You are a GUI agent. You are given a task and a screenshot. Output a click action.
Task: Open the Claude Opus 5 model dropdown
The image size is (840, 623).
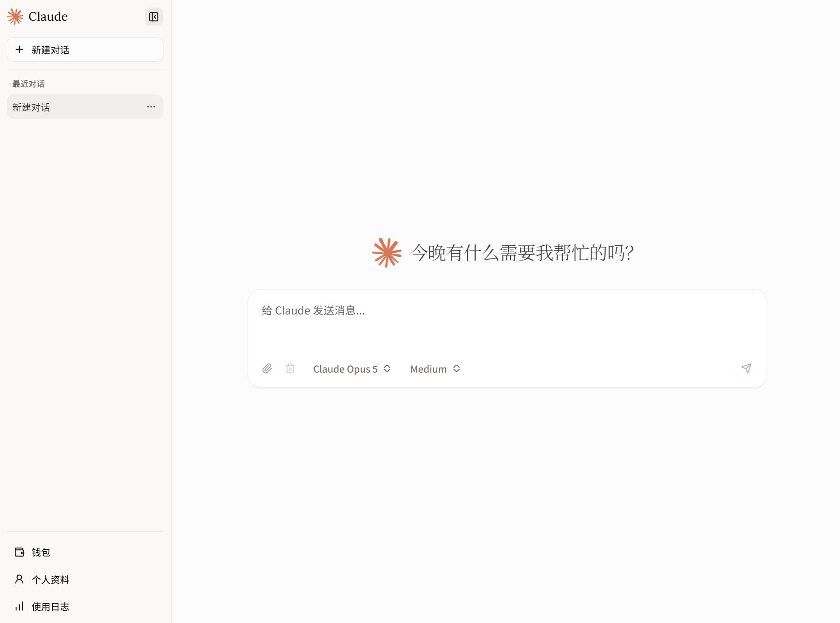pyautogui.click(x=352, y=369)
